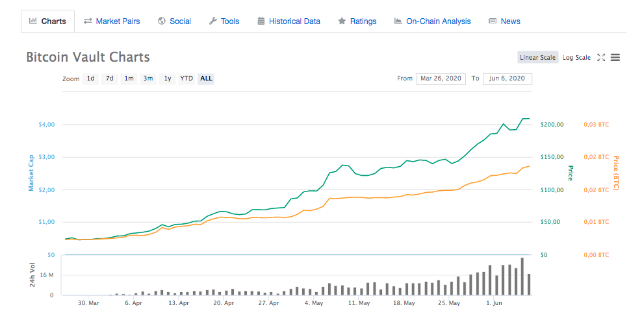
Task: Set zoom range to YTD
Action: [187, 79]
